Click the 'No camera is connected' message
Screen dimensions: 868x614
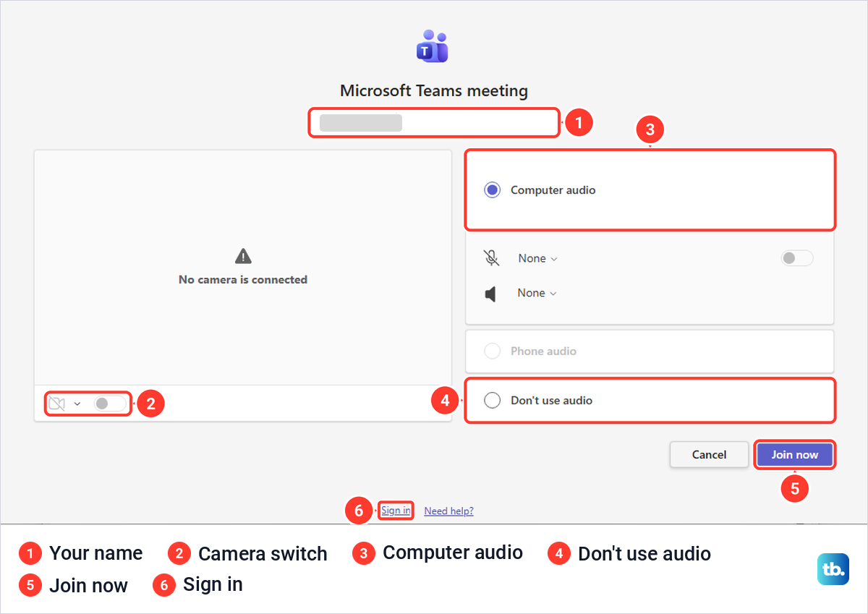pos(243,280)
